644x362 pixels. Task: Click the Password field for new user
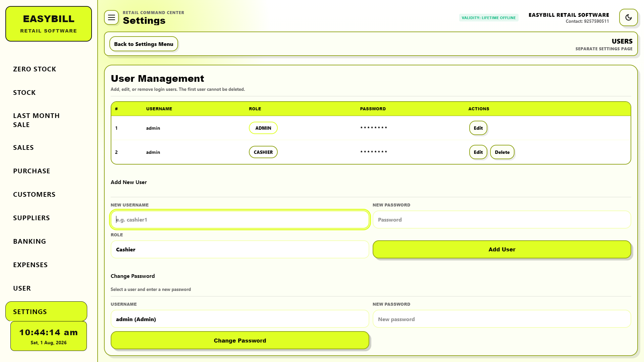[x=502, y=220]
